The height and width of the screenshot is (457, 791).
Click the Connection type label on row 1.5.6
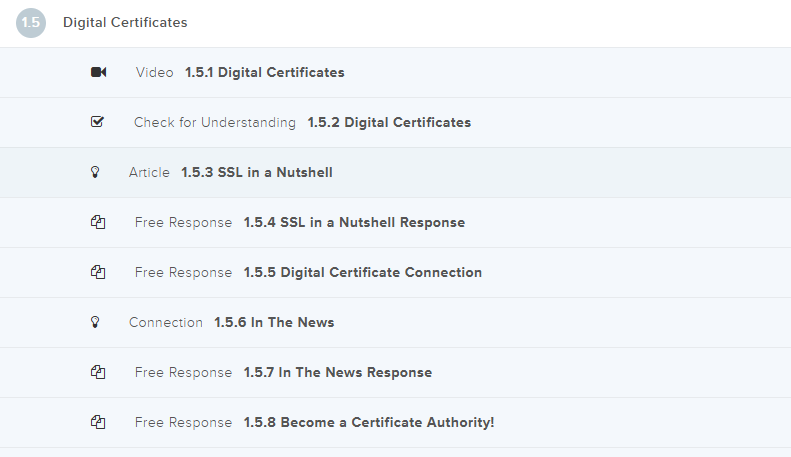coord(166,322)
